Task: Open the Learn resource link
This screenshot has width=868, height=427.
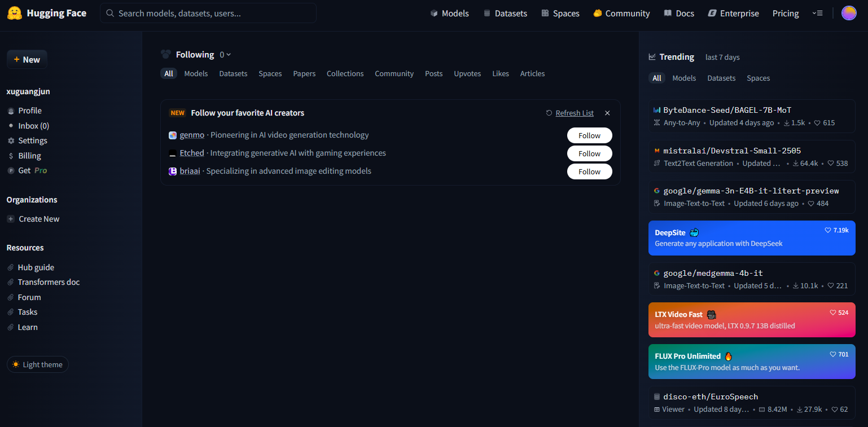Action: 28,327
